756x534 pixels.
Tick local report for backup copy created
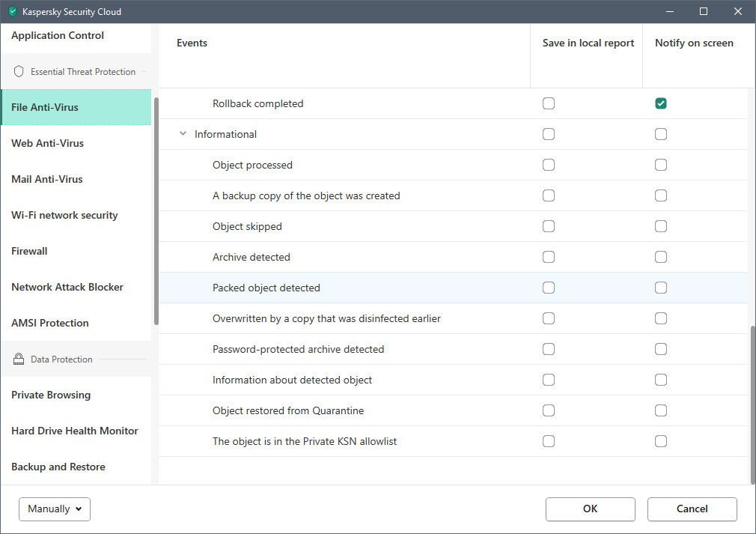549,195
